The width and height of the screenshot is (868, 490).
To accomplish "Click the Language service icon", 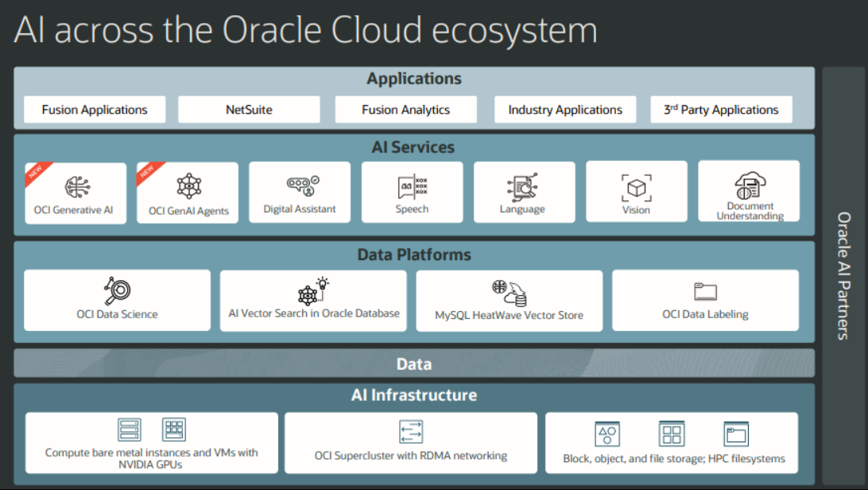I will click(x=524, y=187).
